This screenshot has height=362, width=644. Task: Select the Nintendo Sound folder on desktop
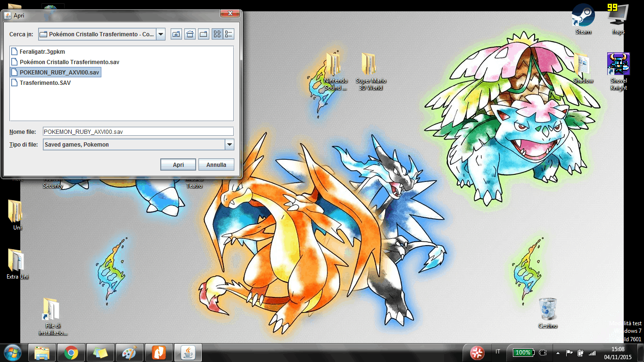(x=335, y=72)
